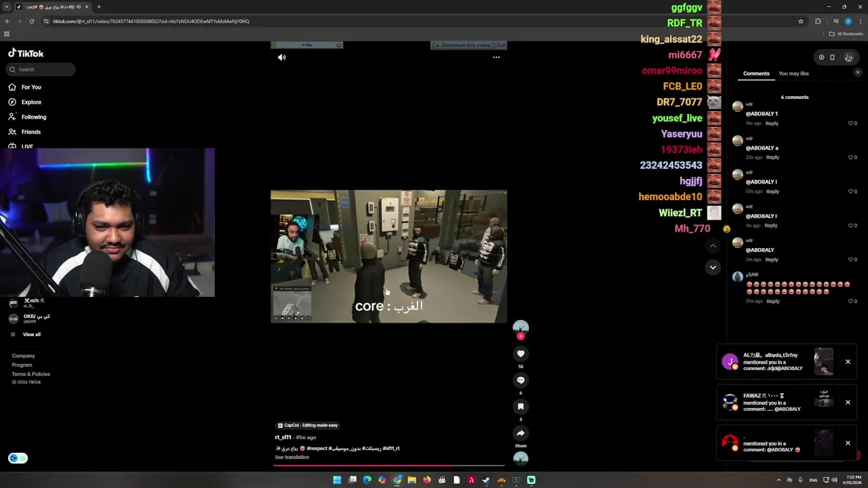
Task: Reply to the '@ABO8ALY 1' comment
Action: (772, 123)
